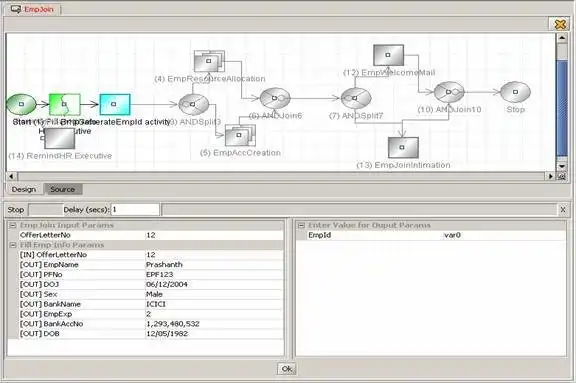Image resolution: width=576 pixels, height=383 pixels.
Task: Click the BankName value ICICI
Action: tap(156, 304)
